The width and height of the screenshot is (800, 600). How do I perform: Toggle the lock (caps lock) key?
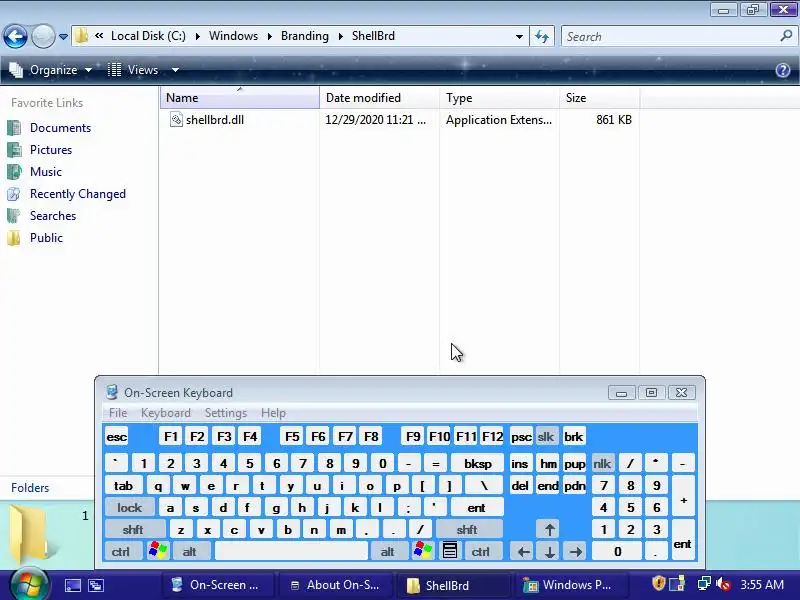(130, 508)
